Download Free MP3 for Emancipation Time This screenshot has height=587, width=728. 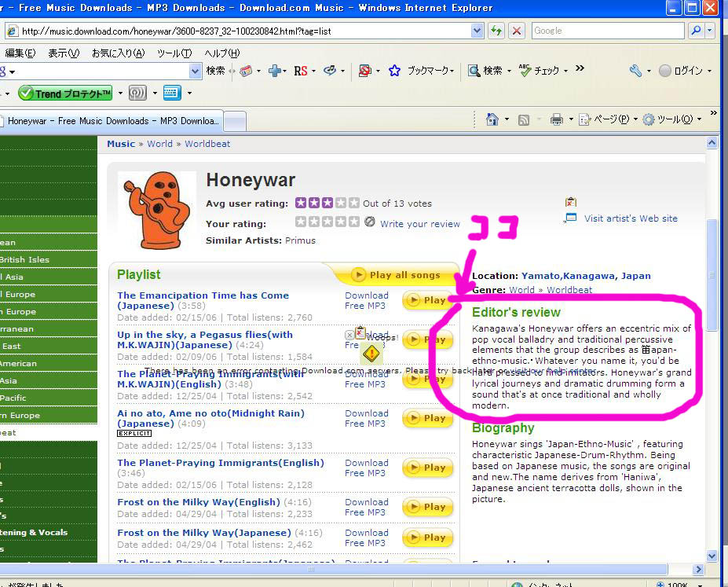click(x=366, y=300)
